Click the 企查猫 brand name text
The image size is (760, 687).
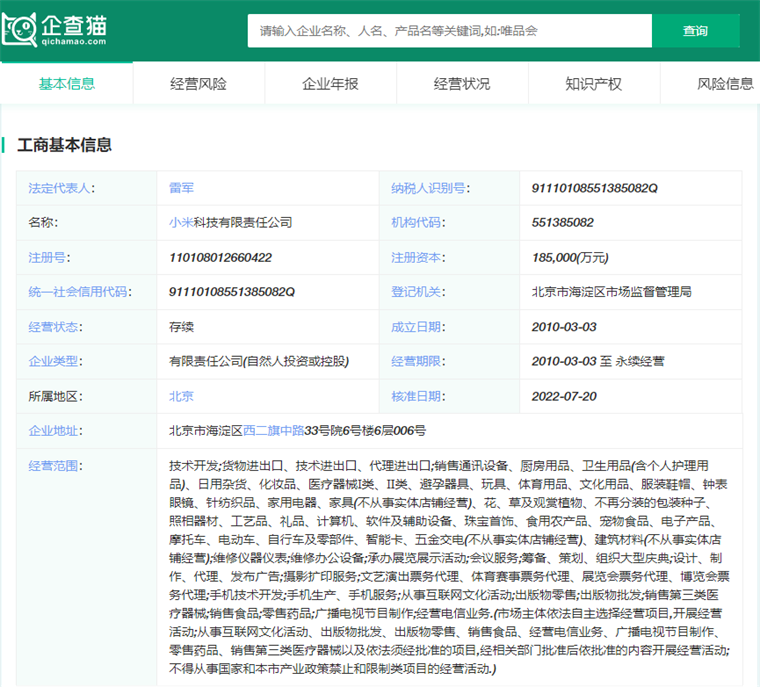click(74, 25)
